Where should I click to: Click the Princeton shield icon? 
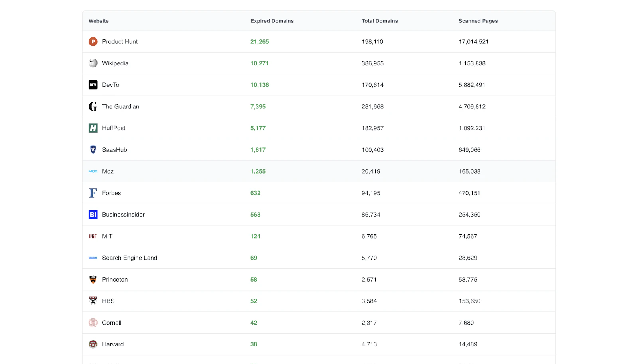[93, 280]
